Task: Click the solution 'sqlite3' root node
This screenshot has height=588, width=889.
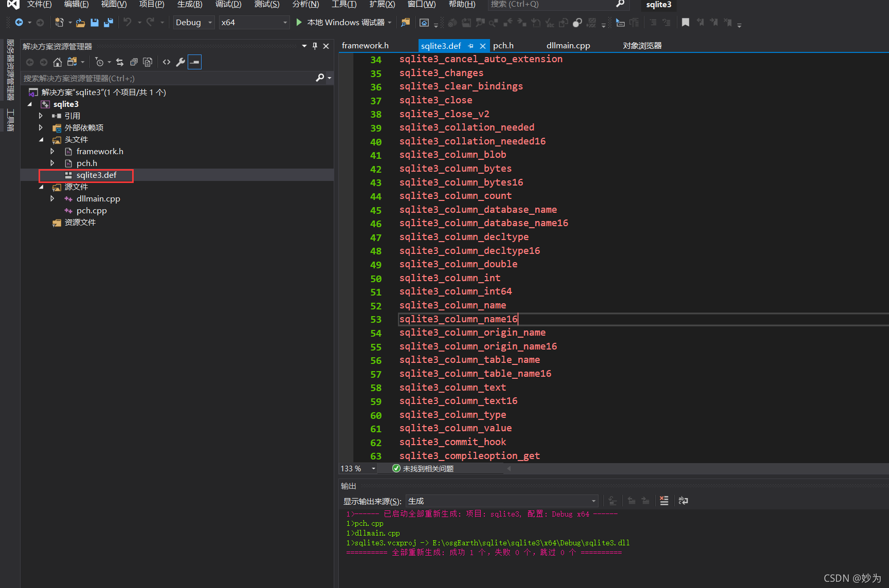Action: [x=103, y=93]
